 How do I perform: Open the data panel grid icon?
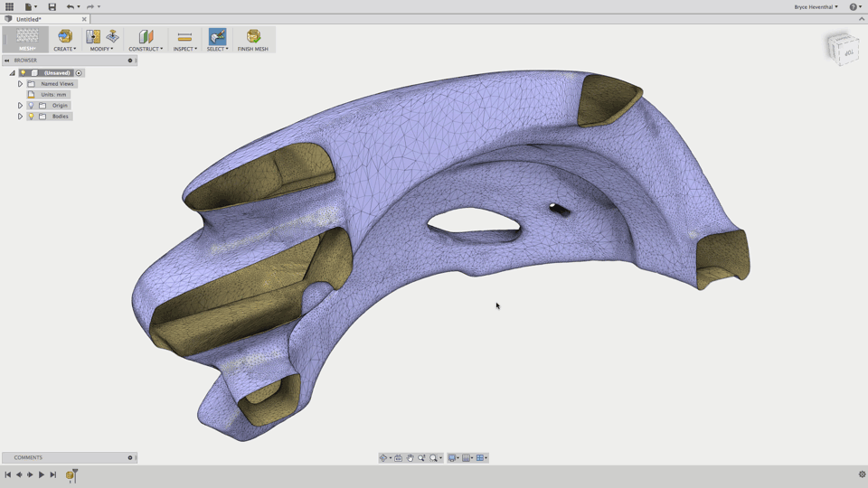coord(9,6)
